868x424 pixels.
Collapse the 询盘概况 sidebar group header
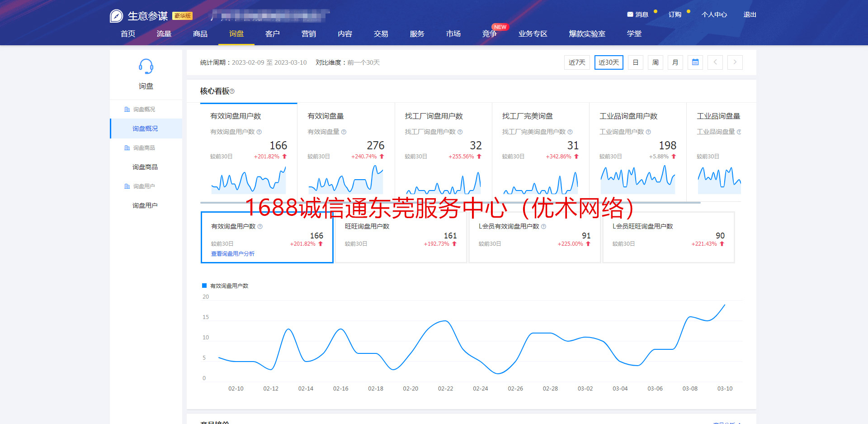pos(144,110)
